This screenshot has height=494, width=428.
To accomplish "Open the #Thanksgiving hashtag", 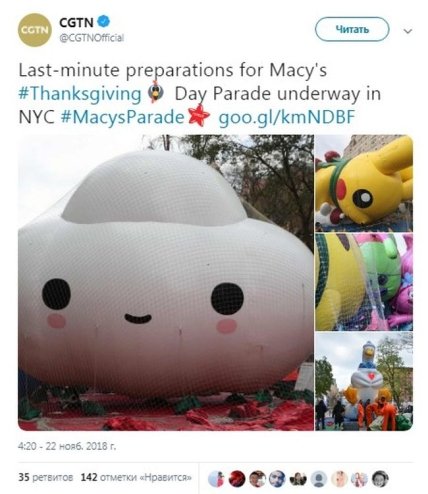I will click(80, 94).
